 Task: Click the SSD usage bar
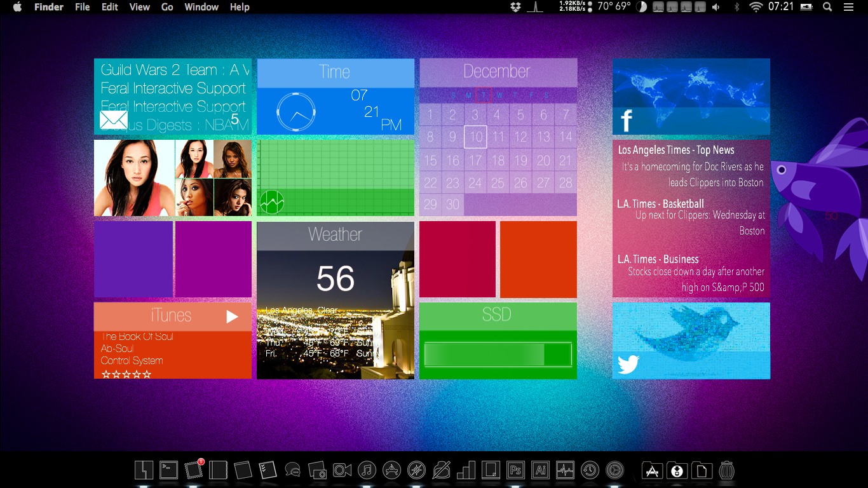coord(498,355)
